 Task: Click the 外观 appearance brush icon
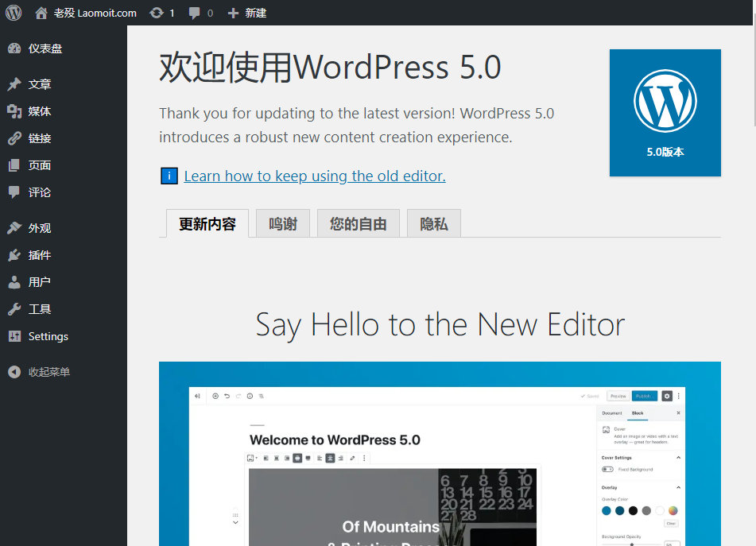point(14,228)
